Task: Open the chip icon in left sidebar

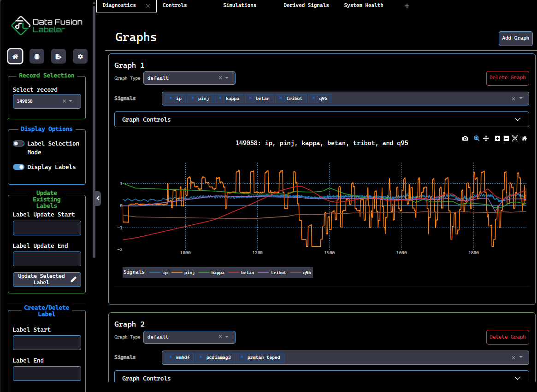Action: click(x=37, y=56)
